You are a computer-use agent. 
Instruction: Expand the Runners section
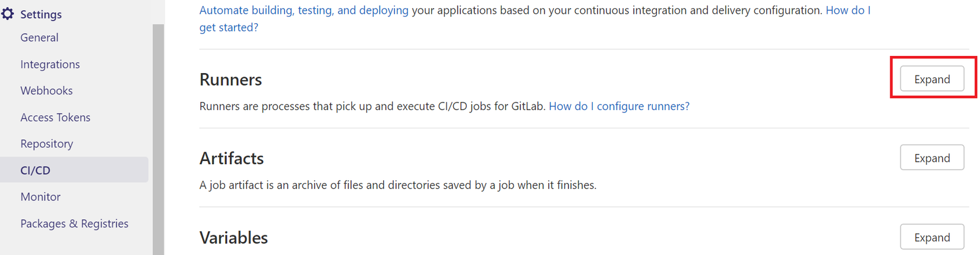(x=931, y=79)
